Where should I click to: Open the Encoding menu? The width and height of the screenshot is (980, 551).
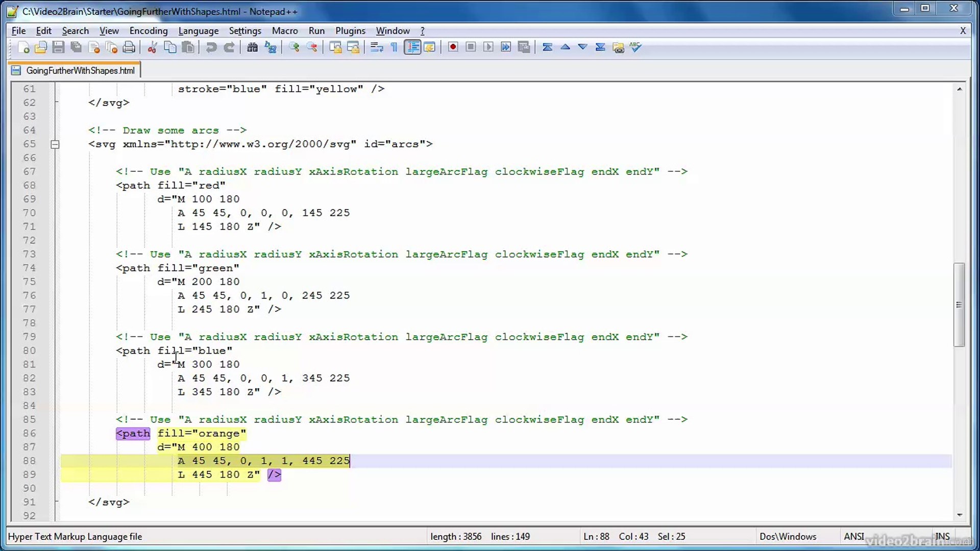coord(148,31)
